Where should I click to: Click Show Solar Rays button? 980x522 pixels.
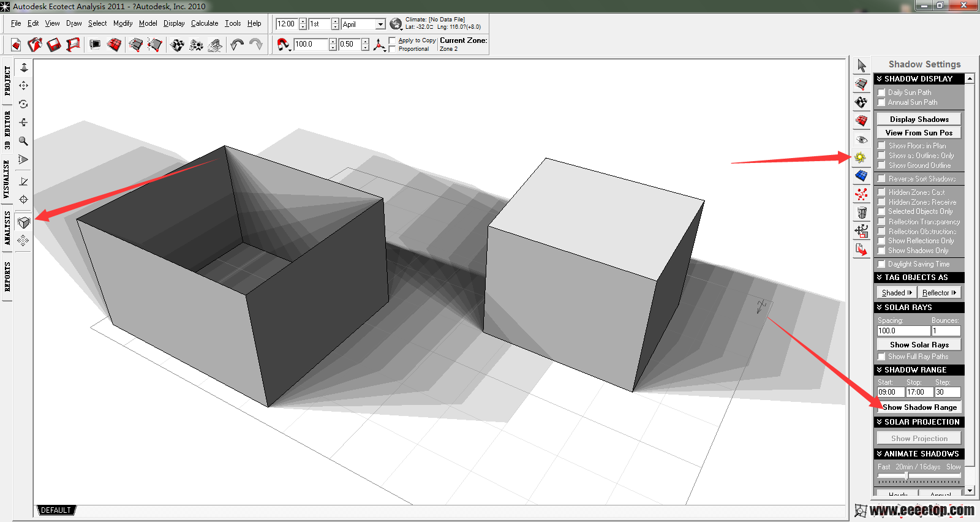pos(919,345)
